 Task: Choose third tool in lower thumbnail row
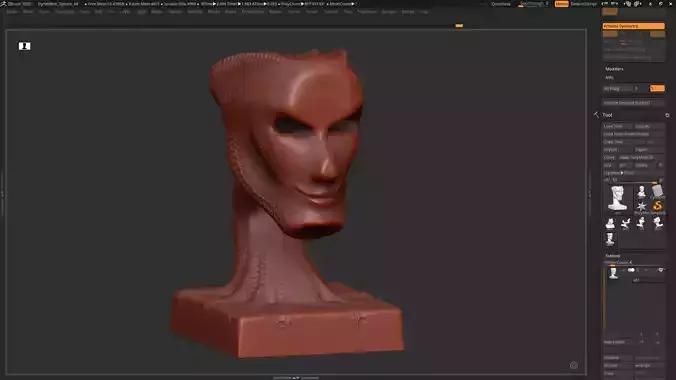pos(641,223)
